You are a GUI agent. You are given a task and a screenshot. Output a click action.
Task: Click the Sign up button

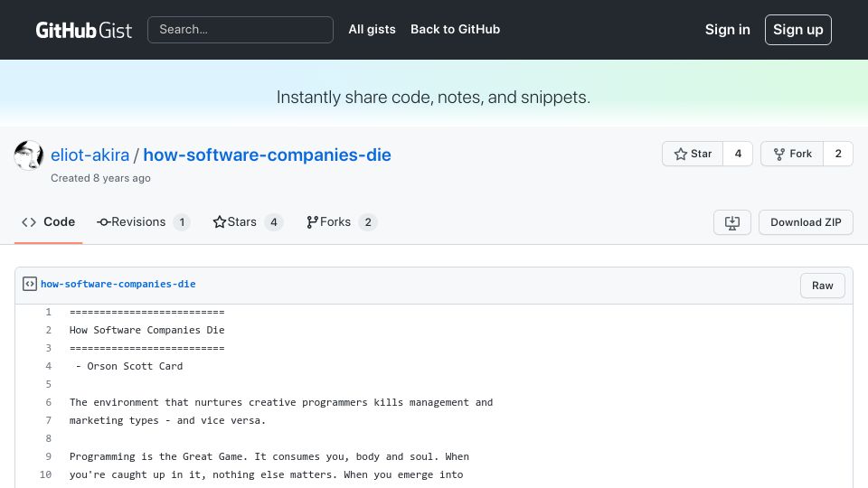797,29
